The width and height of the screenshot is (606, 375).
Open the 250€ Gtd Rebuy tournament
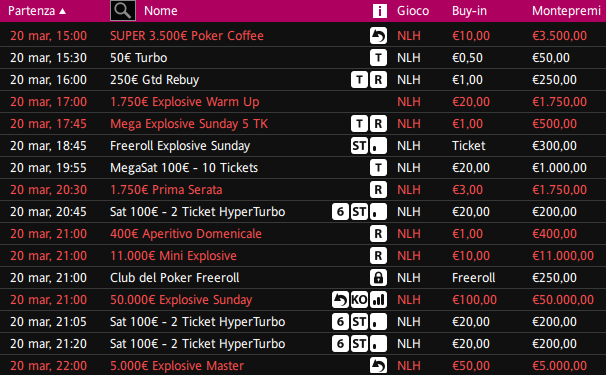coord(155,80)
